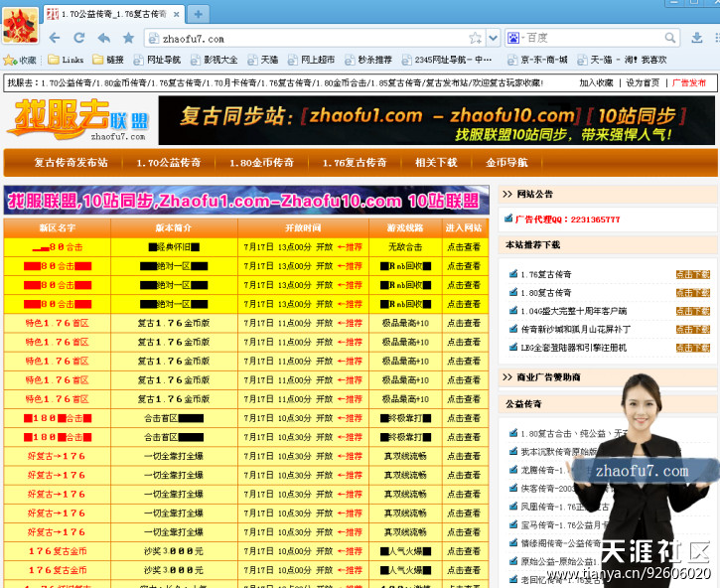Reload the page with refresh icon
This screenshot has height=588, width=720.
[79, 38]
